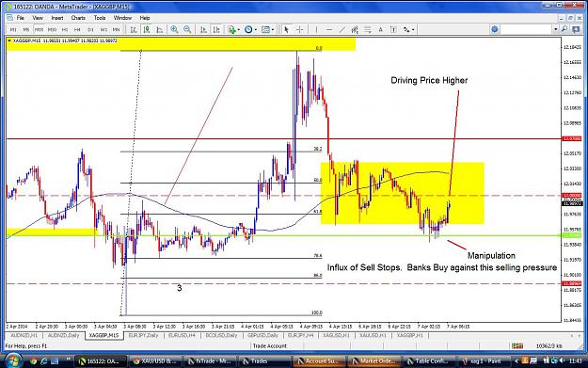The width and height of the screenshot is (588, 368).
Task: Switch to the H1 timeframe
Action: (65, 29)
